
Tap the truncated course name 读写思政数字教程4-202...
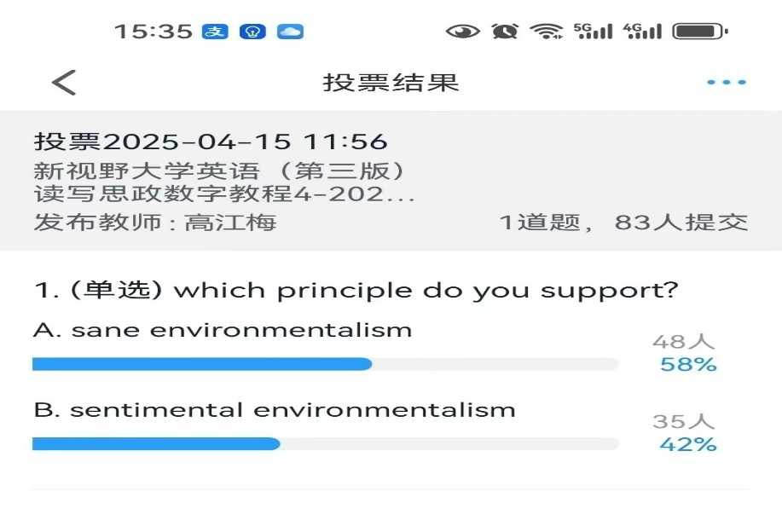pyautogui.click(x=224, y=194)
